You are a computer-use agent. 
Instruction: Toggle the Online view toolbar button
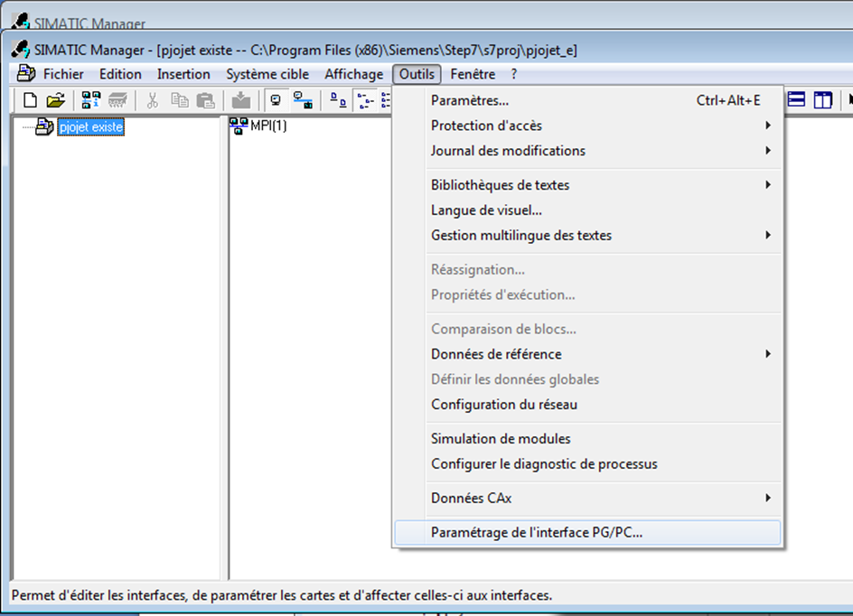(303, 100)
